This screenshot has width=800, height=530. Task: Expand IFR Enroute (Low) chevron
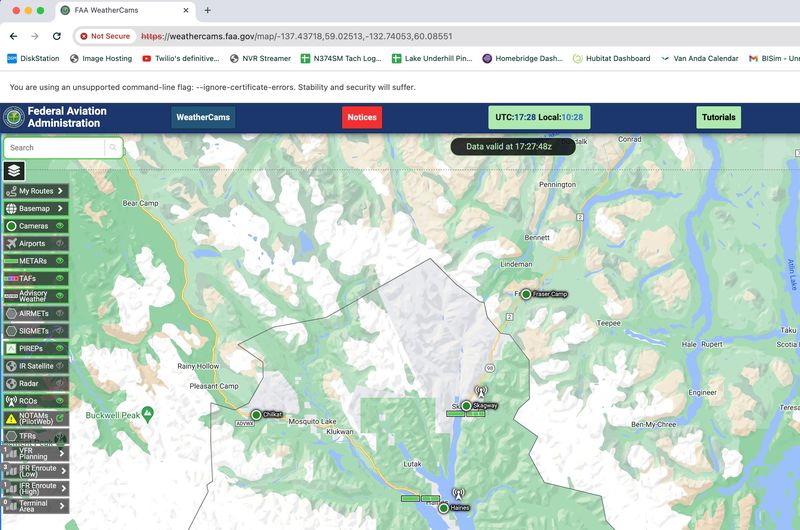point(63,471)
